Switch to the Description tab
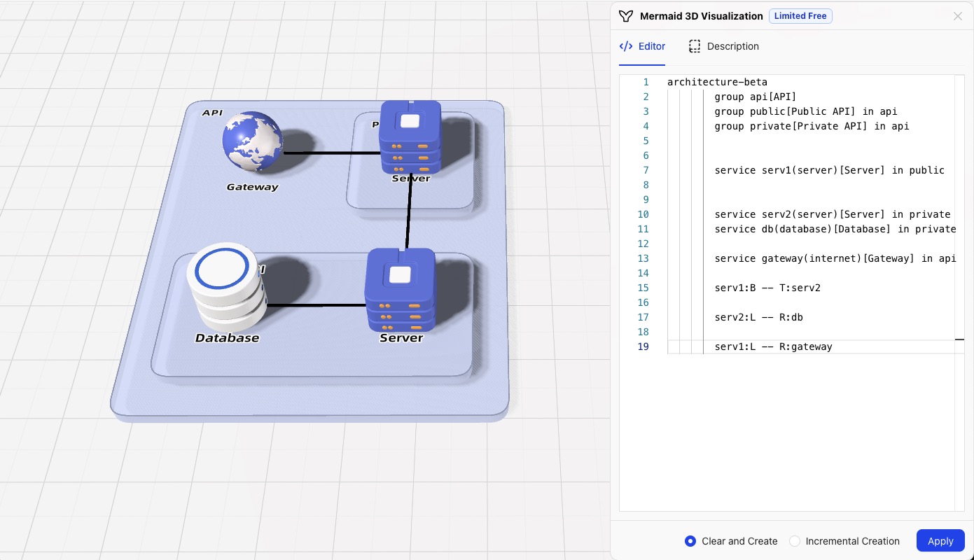The width and height of the screenshot is (974, 560). click(x=732, y=46)
